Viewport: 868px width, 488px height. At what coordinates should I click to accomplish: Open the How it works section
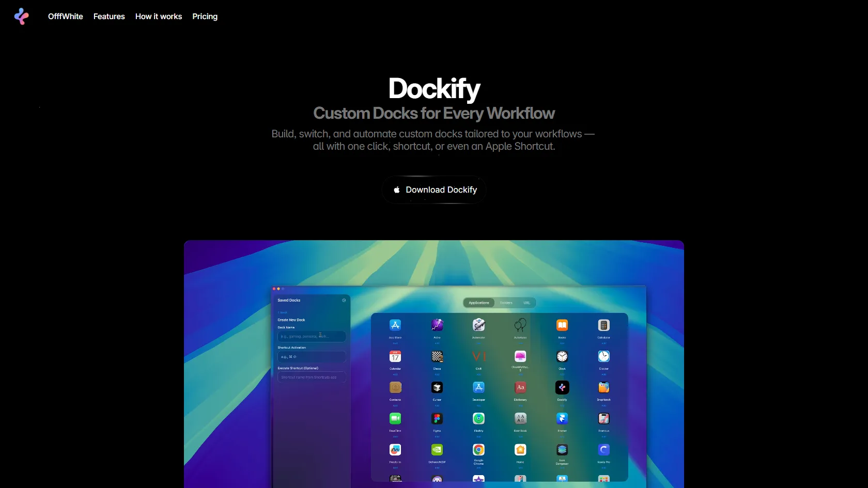pyautogui.click(x=158, y=17)
